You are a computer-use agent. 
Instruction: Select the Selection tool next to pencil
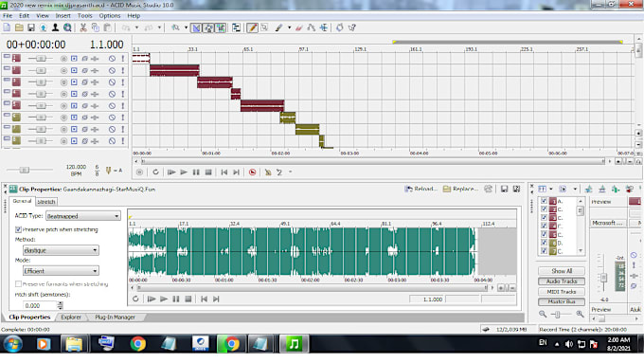point(264,27)
